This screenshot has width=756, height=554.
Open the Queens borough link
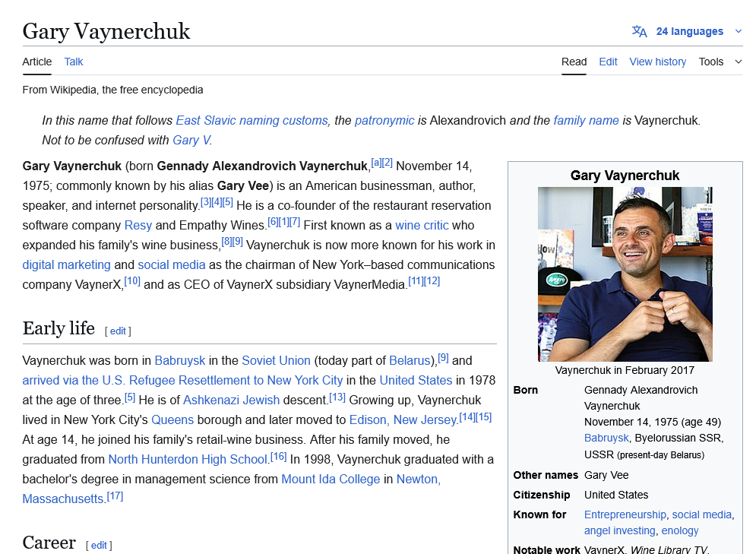pyautogui.click(x=172, y=420)
